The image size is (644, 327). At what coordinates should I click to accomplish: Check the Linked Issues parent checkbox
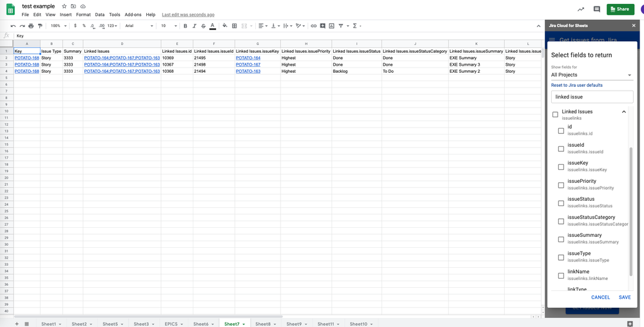(x=555, y=115)
